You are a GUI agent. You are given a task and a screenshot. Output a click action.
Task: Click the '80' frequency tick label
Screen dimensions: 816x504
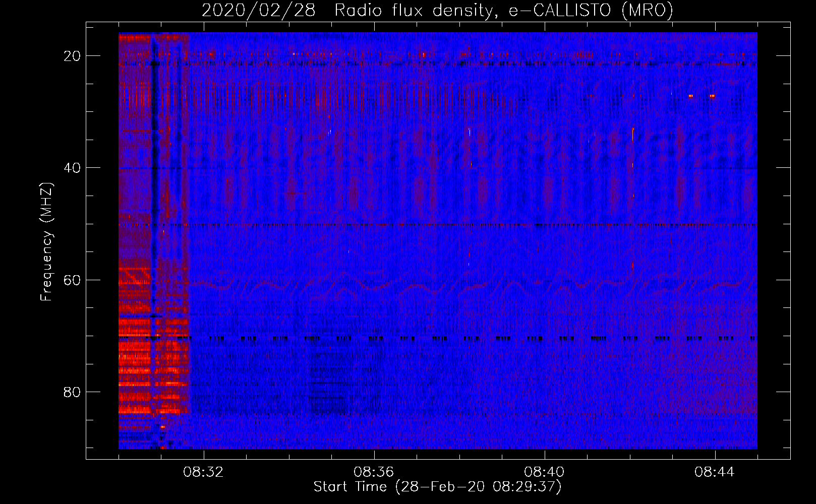point(72,392)
